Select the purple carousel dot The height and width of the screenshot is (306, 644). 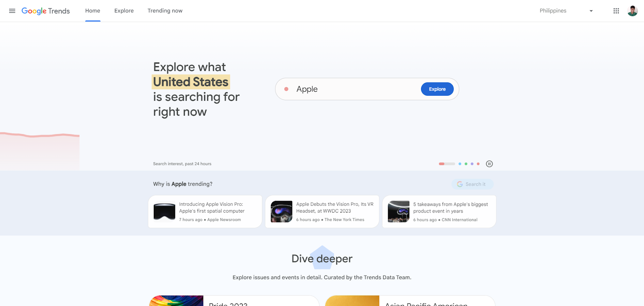coord(472,164)
